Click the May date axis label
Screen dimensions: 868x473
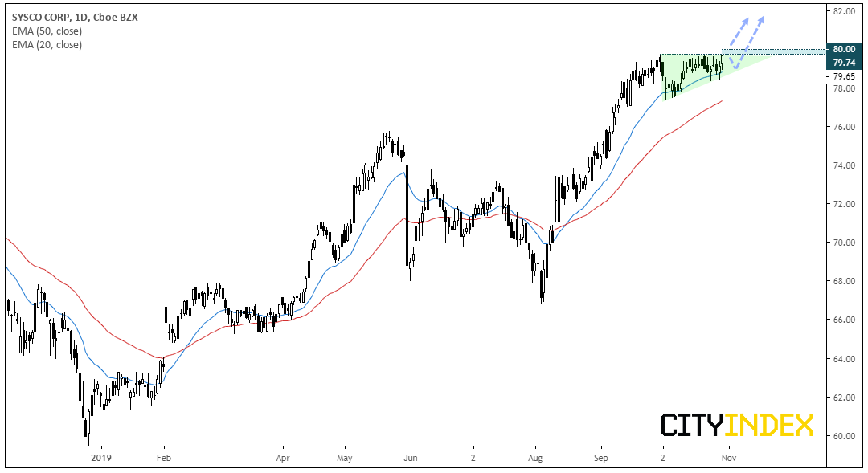tap(344, 458)
